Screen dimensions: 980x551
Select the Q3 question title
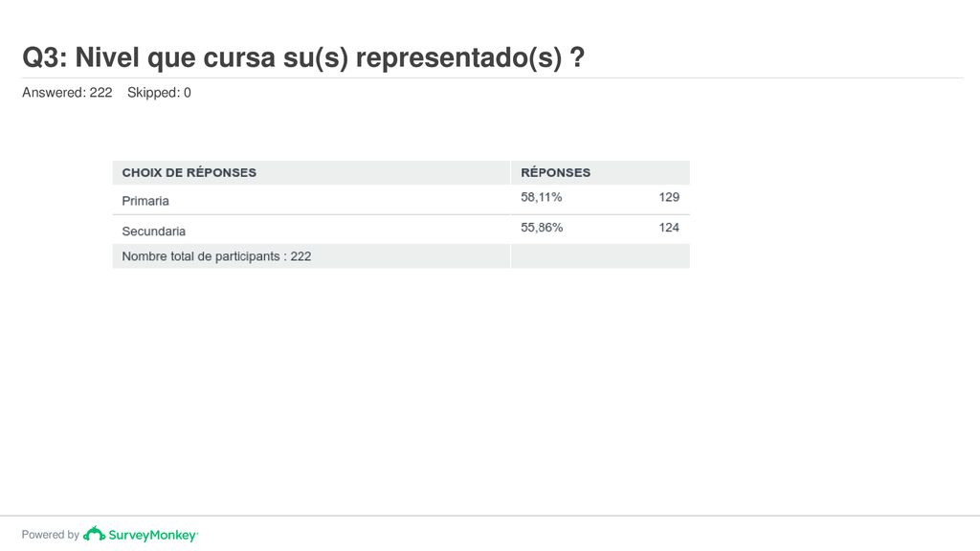(303, 57)
